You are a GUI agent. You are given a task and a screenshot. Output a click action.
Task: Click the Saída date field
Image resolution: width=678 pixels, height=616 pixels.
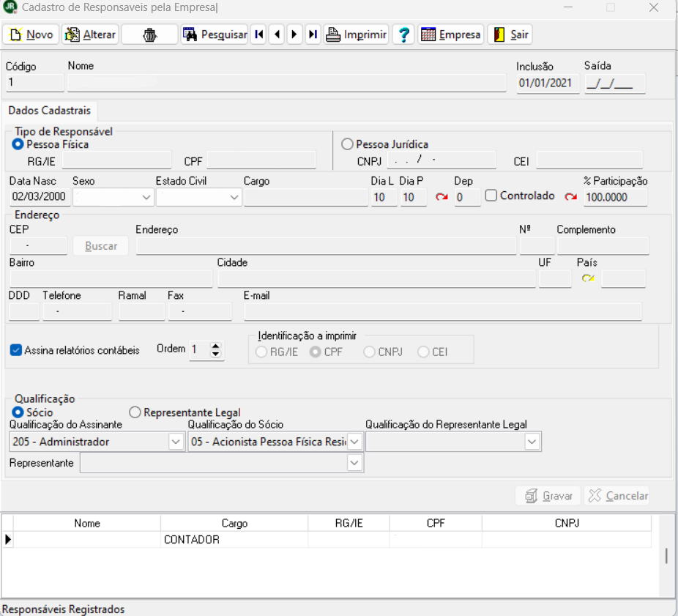[615, 83]
